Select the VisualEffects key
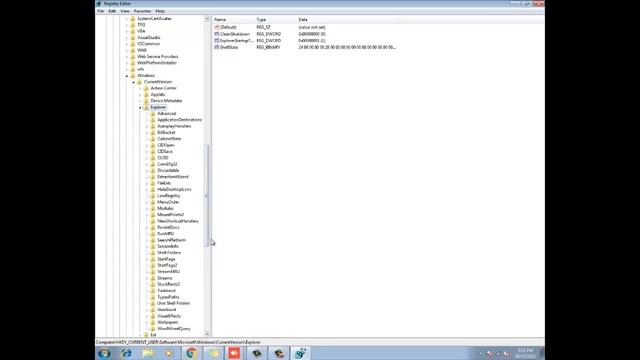Image resolution: width=640 pixels, height=360 pixels. click(169, 316)
